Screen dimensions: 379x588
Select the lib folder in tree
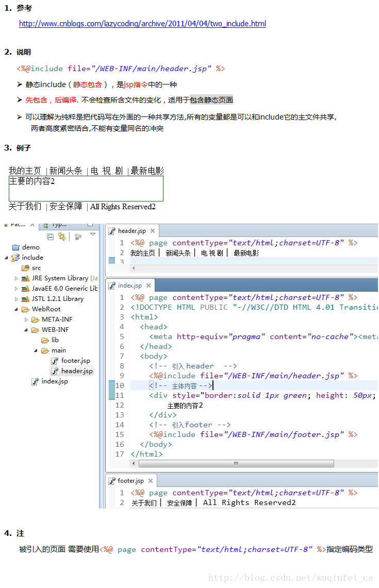point(50,340)
